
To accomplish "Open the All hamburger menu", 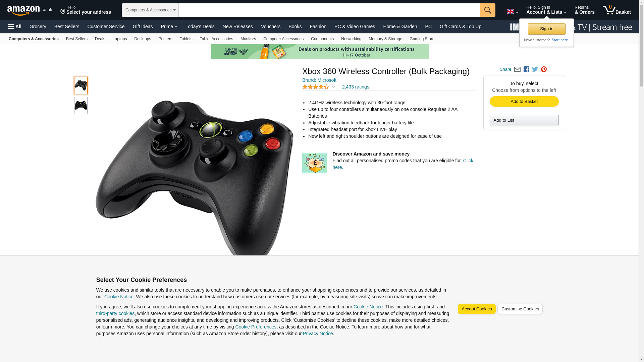I will 15,26.
